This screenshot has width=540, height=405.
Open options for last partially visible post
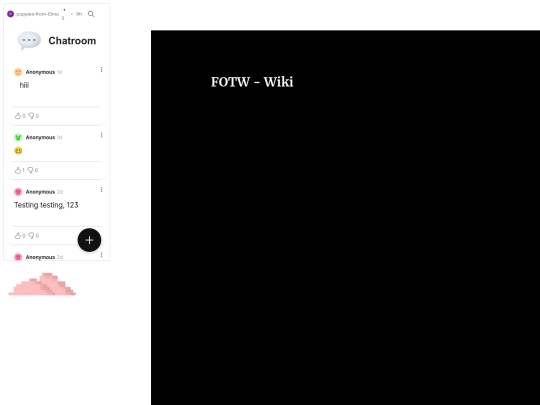pyautogui.click(x=101, y=255)
